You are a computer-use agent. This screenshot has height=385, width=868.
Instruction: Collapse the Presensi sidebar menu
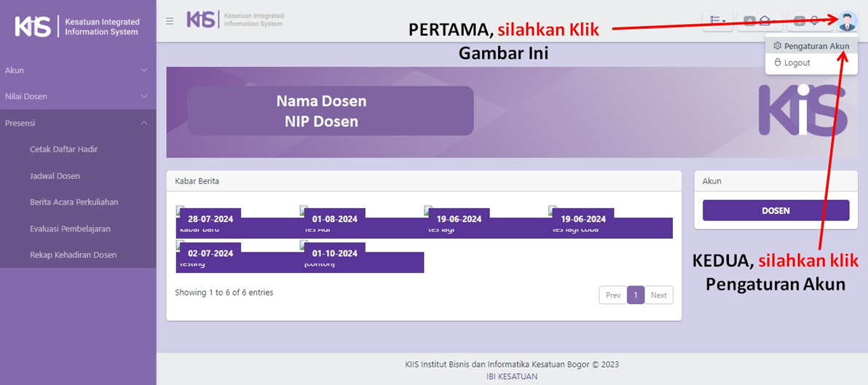(77, 123)
